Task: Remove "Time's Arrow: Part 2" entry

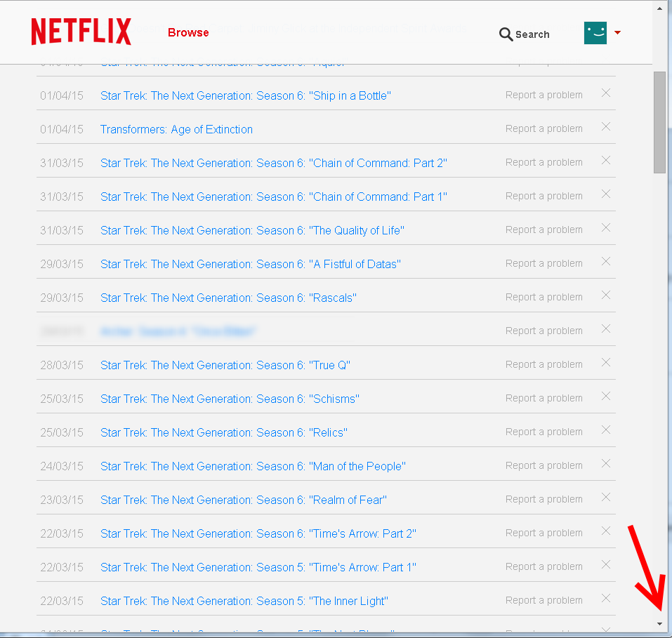Action: 605,531
